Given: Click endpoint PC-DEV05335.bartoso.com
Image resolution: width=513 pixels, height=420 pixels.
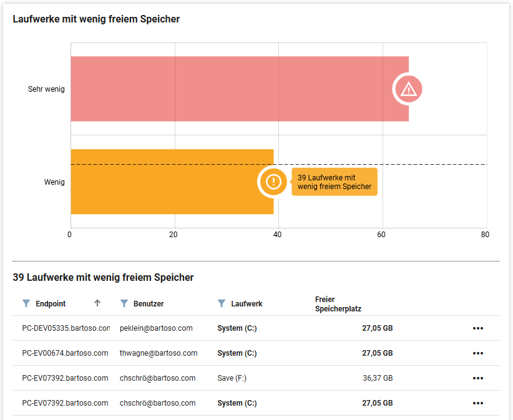Looking at the screenshot, I should pos(66,328).
